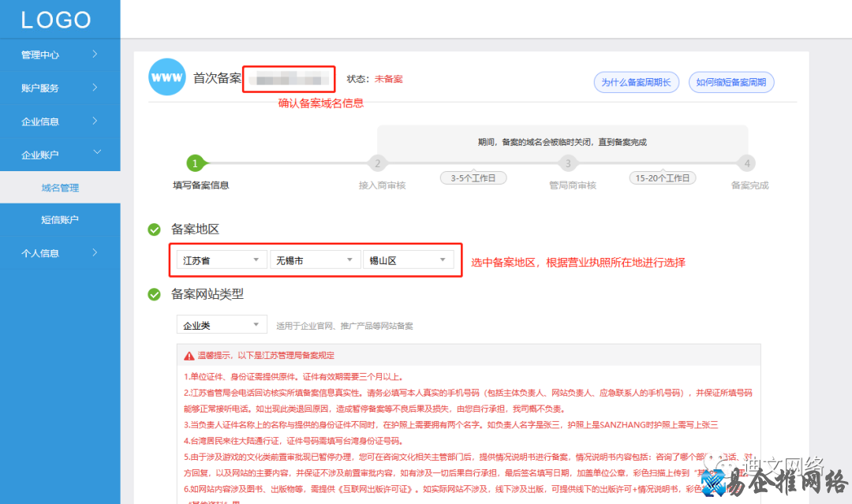Expand the 管理中心 sidebar section
This screenshot has width=852, height=504.
point(59,54)
